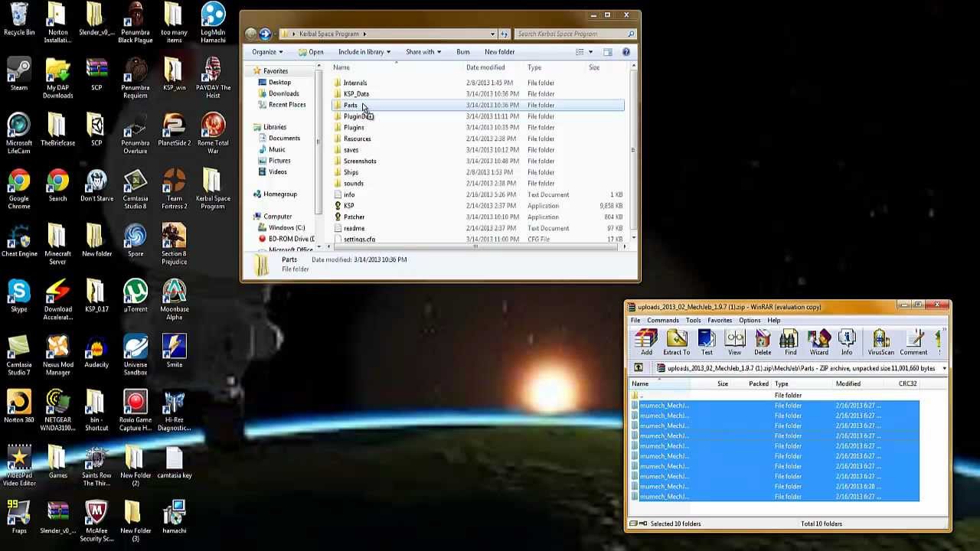Expand the WinRAR path dropdown arrow
The height and width of the screenshot is (551, 980).
coord(944,368)
